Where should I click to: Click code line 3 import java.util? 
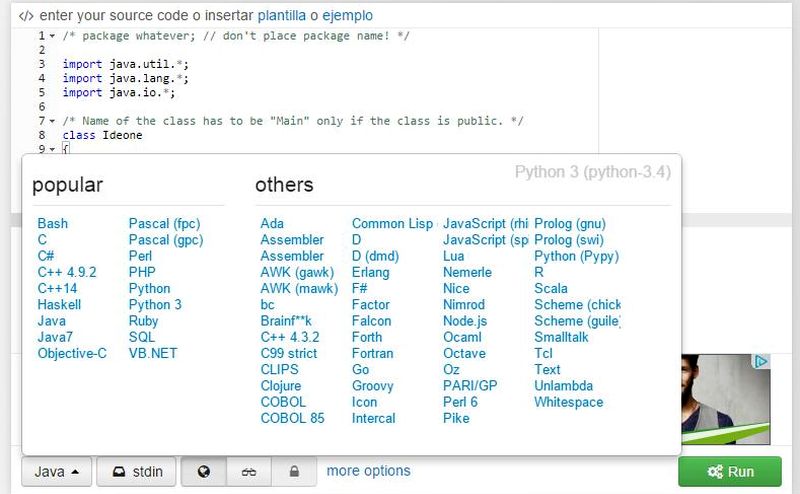[126, 64]
